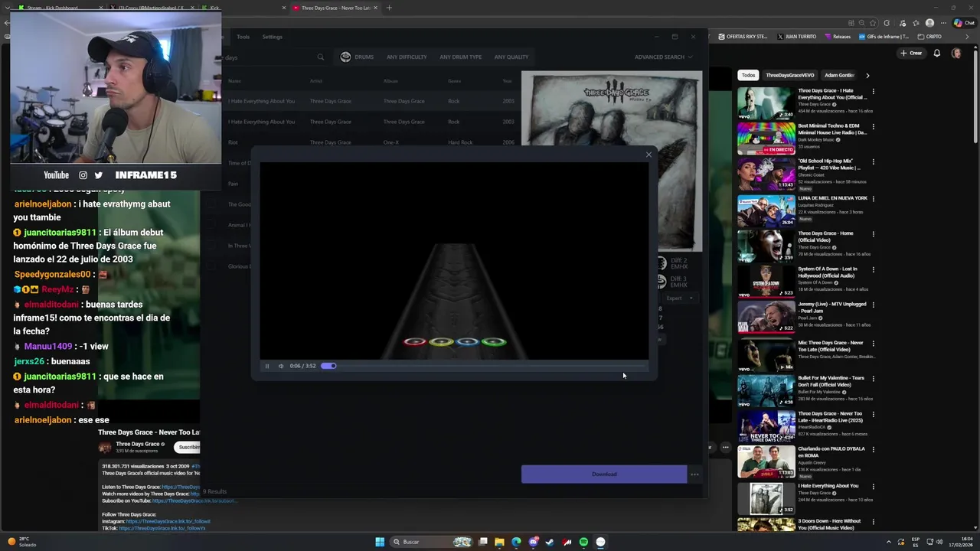The width and height of the screenshot is (980, 551).
Task: Seek along the preview progress bar
Action: coord(490,366)
